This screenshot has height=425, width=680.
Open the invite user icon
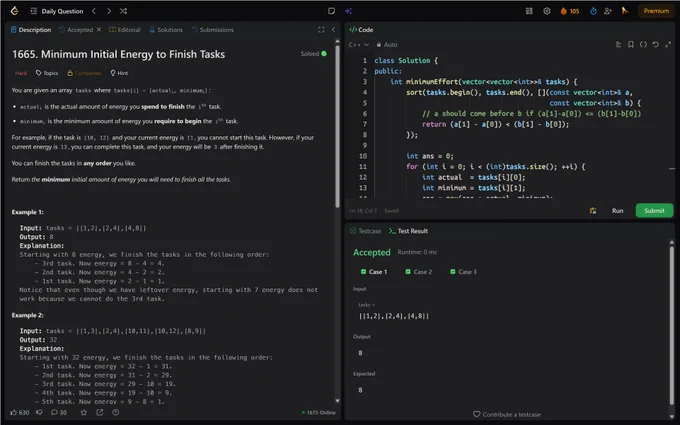(608, 11)
